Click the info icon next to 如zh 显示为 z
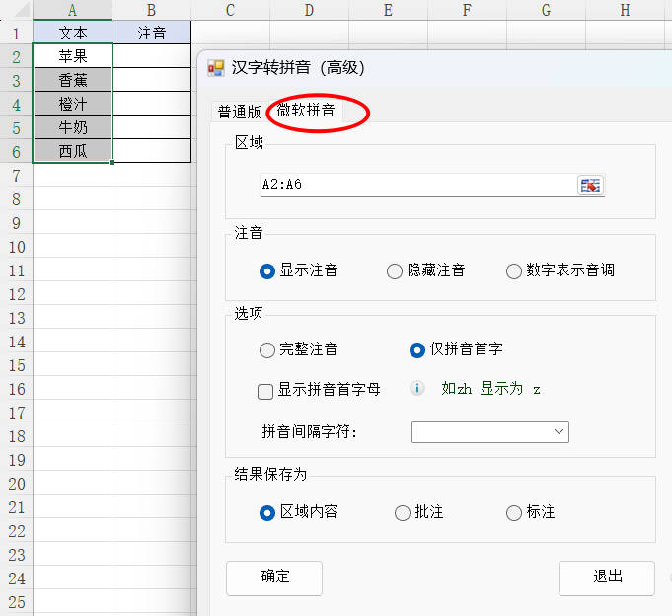Viewport: 672px width, 616px height. (418, 388)
